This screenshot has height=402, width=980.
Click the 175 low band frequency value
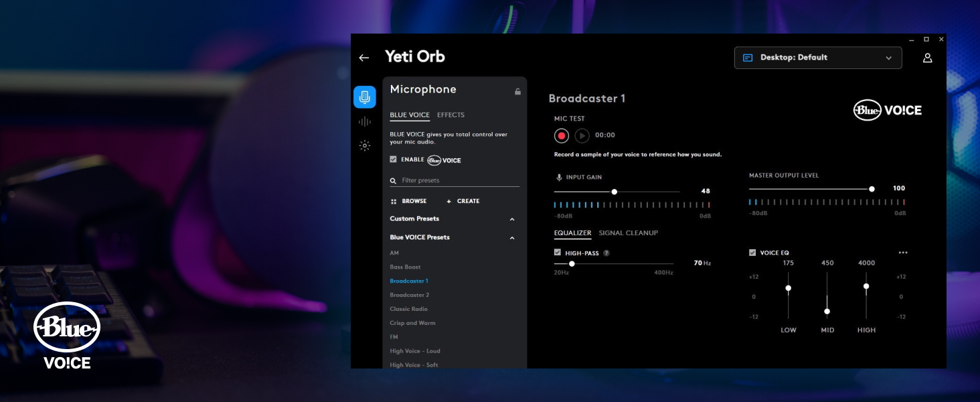point(789,263)
